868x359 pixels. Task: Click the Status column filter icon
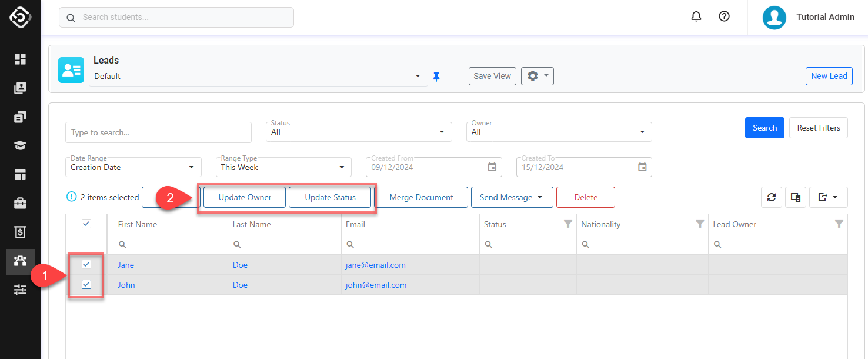point(567,224)
